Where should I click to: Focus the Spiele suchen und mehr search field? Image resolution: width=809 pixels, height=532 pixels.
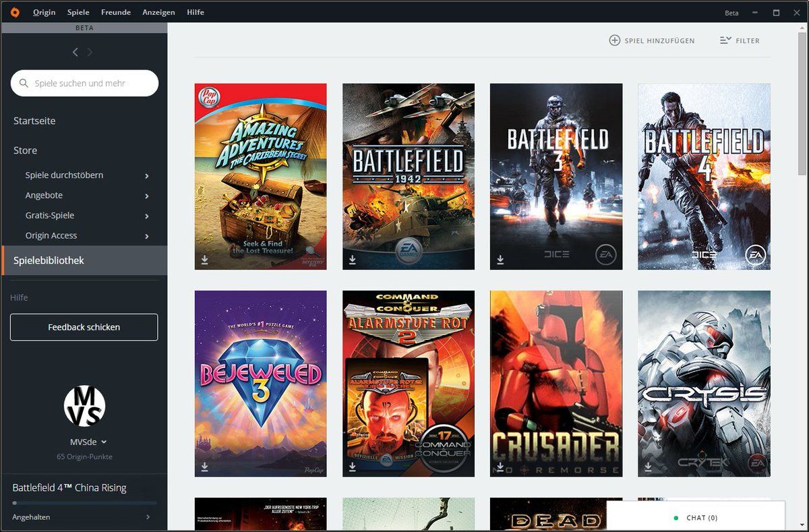[x=84, y=83]
